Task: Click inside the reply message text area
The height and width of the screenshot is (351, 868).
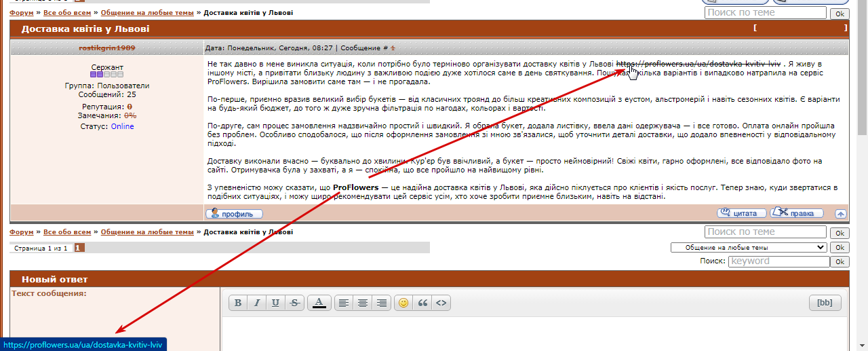Action: (534, 333)
